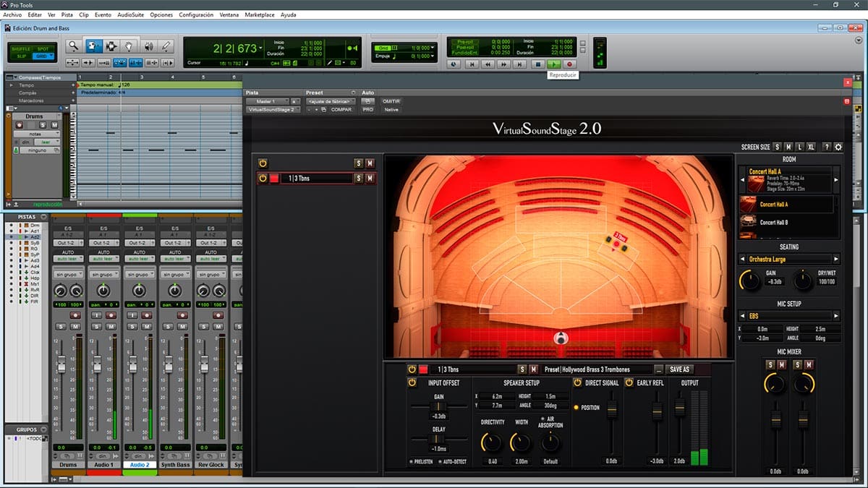Open the Pistas list menu arrow
Screen dimensions: 868x488
(x=43, y=216)
